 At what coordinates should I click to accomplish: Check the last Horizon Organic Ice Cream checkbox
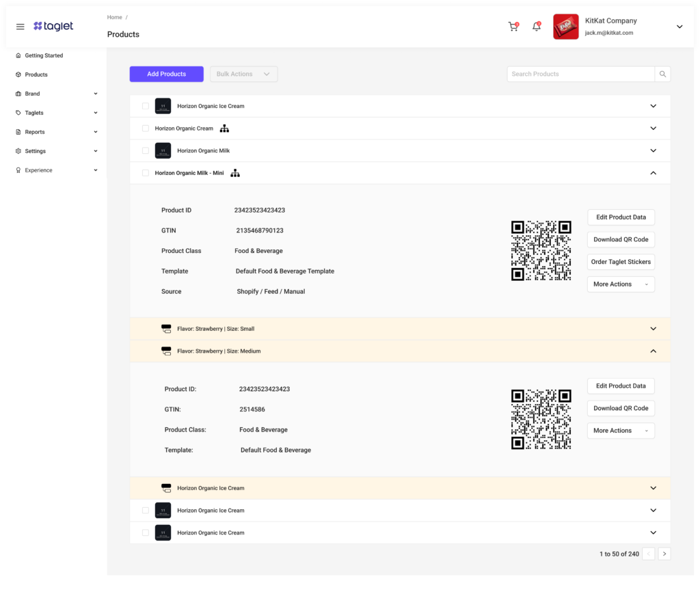tap(146, 533)
